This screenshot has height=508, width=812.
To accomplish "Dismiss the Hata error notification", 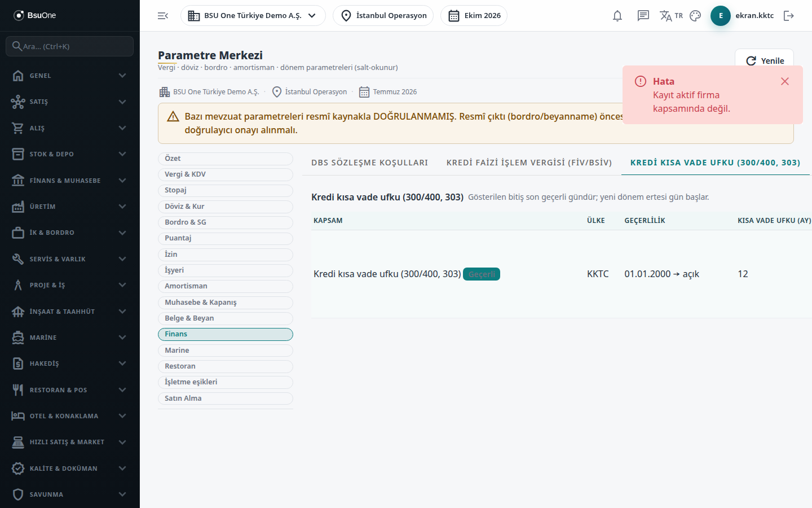I will 785,81.
